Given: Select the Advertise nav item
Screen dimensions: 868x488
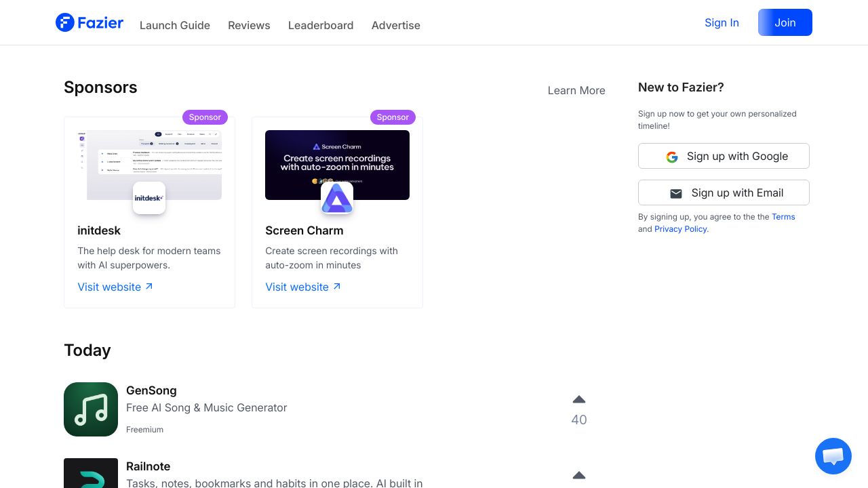Looking at the screenshot, I should 396,26.
